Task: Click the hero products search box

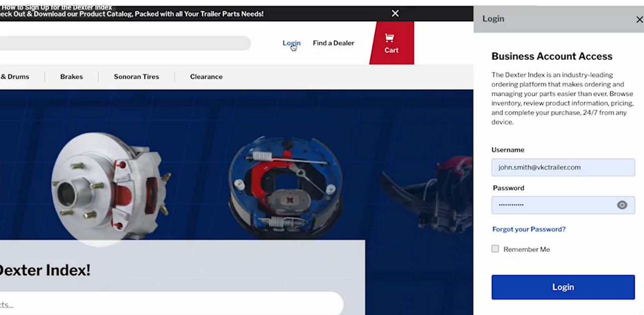Action: pos(172,304)
